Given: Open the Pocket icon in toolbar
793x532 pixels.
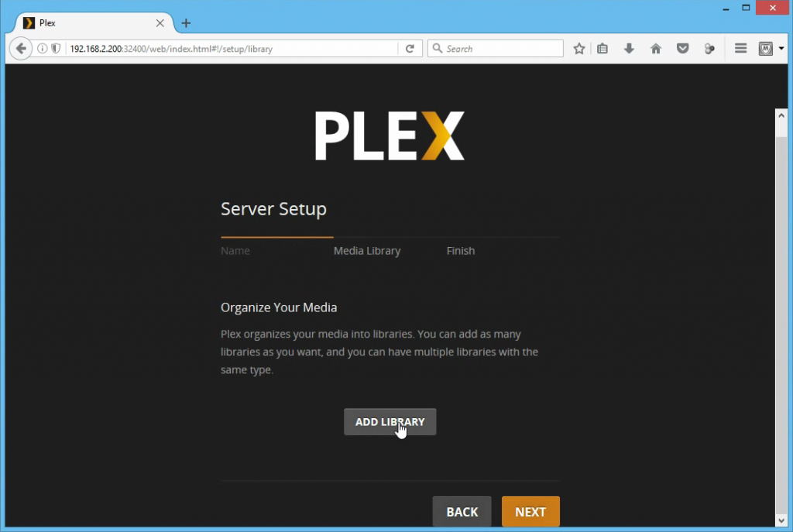Looking at the screenshot, I should click(x=683, y=49).
